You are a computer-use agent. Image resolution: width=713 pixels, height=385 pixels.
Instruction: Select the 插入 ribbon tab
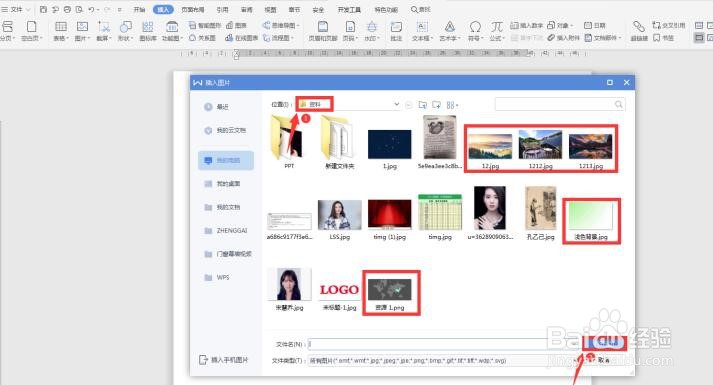163,9
